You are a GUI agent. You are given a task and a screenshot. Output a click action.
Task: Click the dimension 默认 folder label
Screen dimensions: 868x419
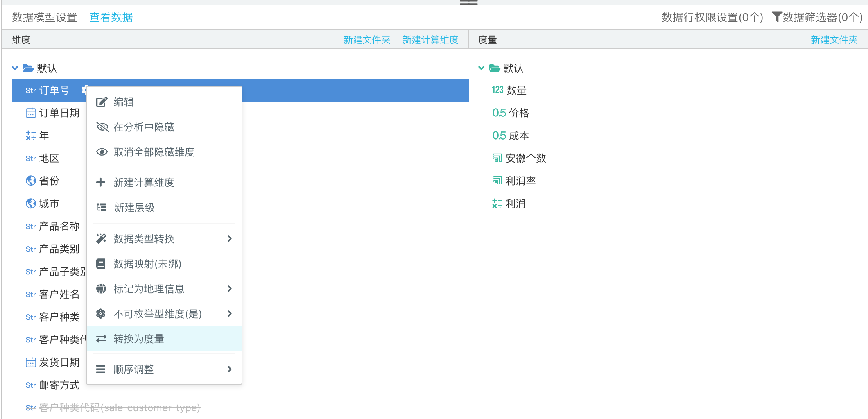coord(47,68)
